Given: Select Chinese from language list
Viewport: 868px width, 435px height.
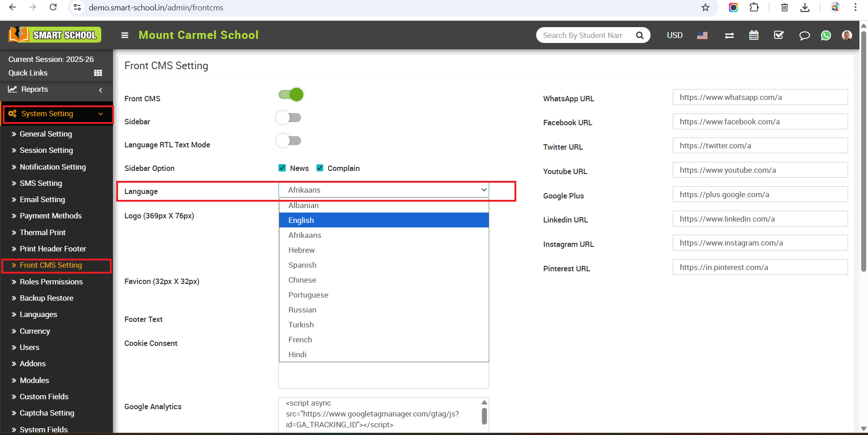Looking at the screenshot, I should [384, 280].
